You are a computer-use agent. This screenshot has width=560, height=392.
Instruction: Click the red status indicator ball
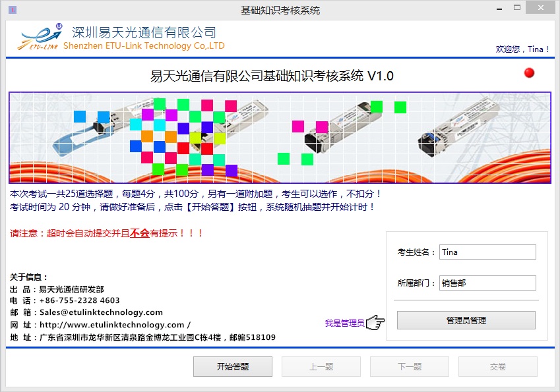[529, 72]
